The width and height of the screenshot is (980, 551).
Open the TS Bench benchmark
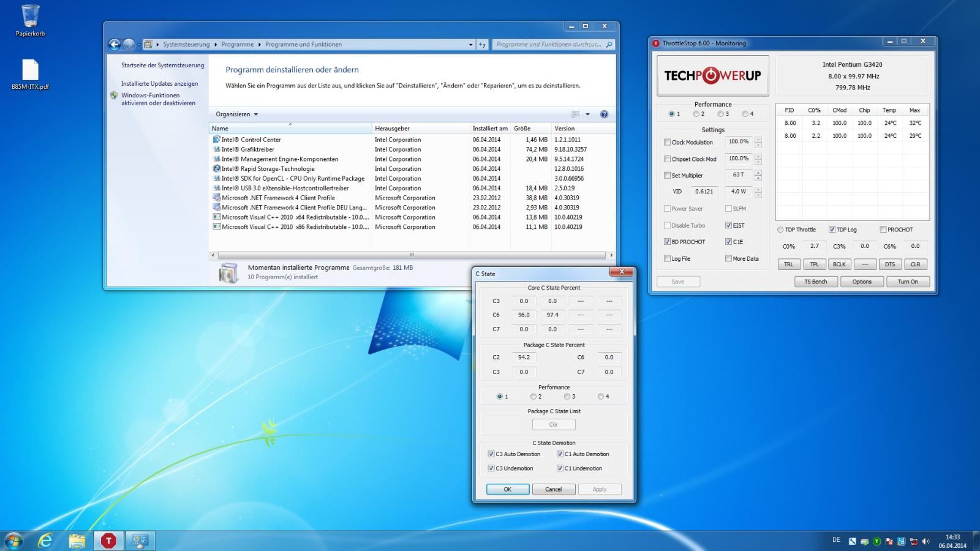pos(815,282)
